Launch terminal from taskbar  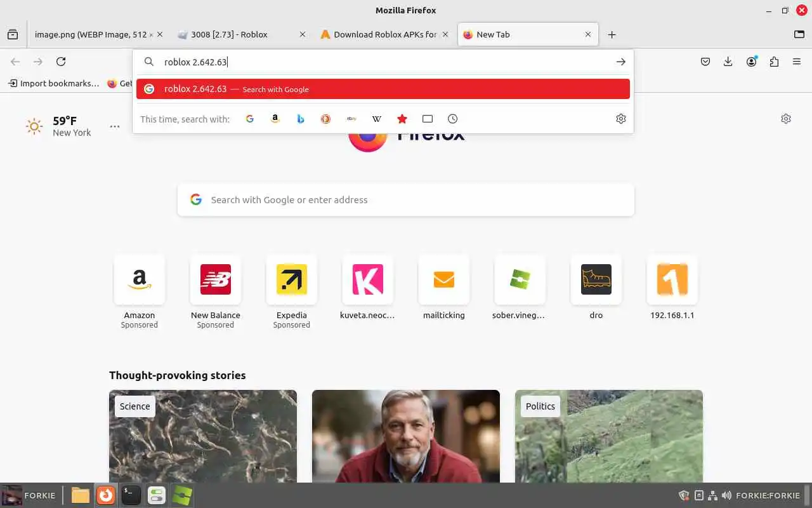coord(131,495)
